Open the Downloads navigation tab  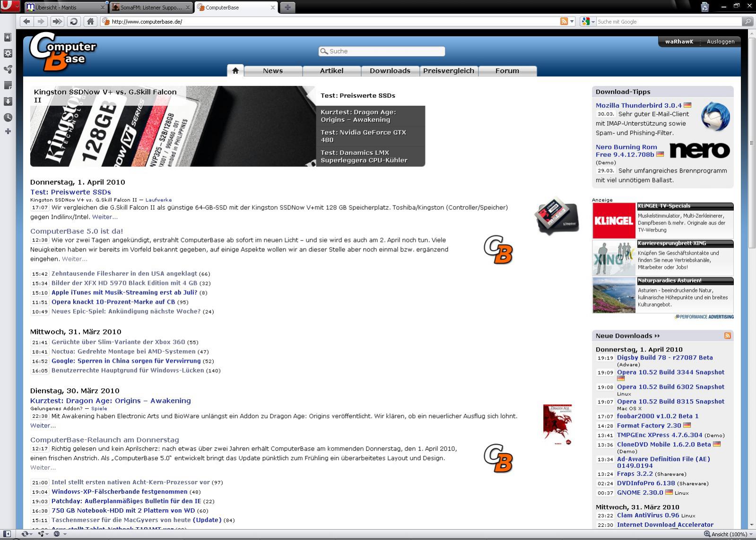pos(390,70)
